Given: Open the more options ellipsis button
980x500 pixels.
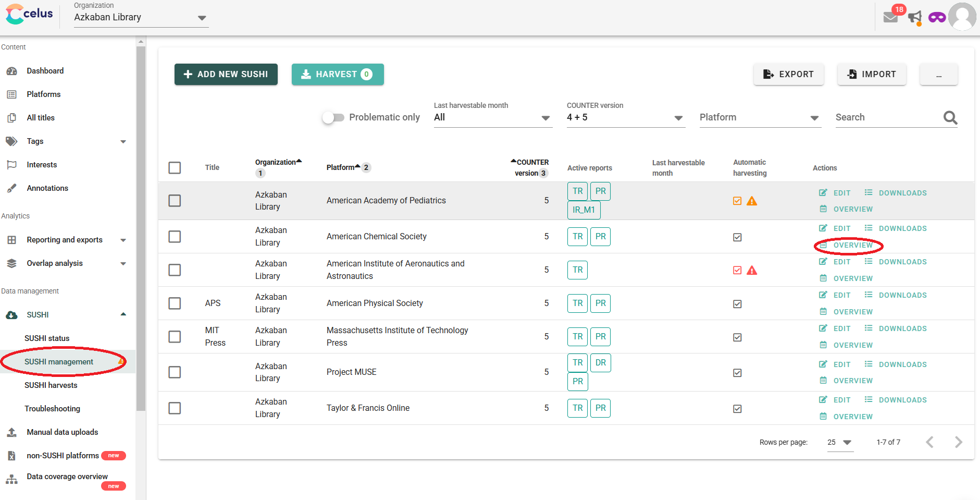Looking at the screenshot, I should [x=939, y=75].
